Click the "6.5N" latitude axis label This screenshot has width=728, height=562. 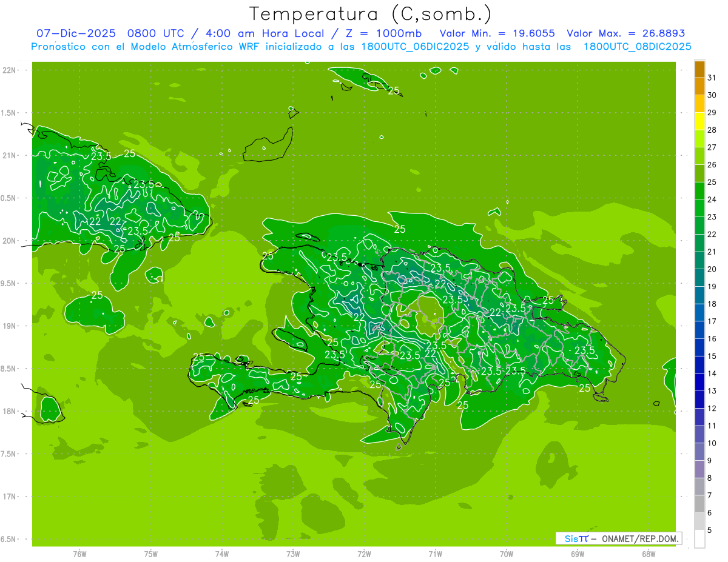9,539
